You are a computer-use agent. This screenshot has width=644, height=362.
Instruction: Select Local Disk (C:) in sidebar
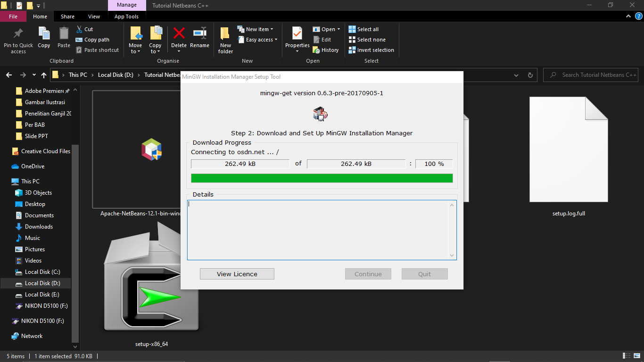tap(42, 272)
